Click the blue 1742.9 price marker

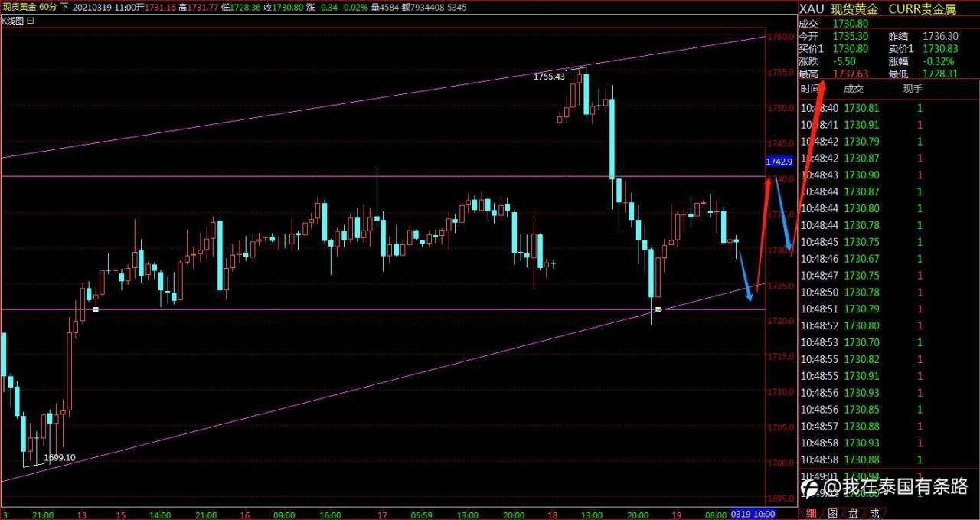click(779, 162)
